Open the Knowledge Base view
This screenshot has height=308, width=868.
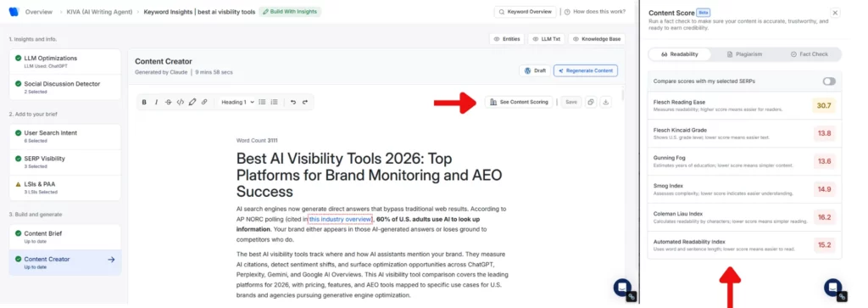click(597, 39)
